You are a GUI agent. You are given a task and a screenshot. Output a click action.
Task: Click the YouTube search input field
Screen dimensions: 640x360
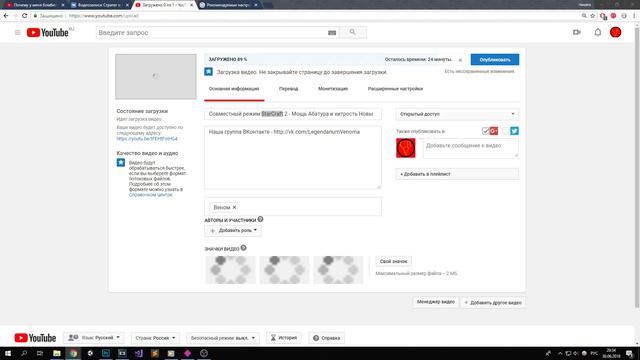tap(211, 33)
